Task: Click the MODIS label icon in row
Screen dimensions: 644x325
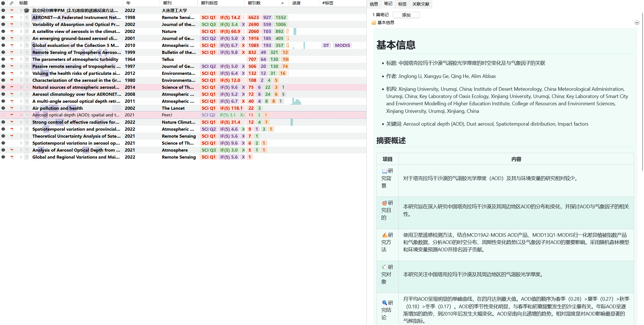Action: click(342, 45)
